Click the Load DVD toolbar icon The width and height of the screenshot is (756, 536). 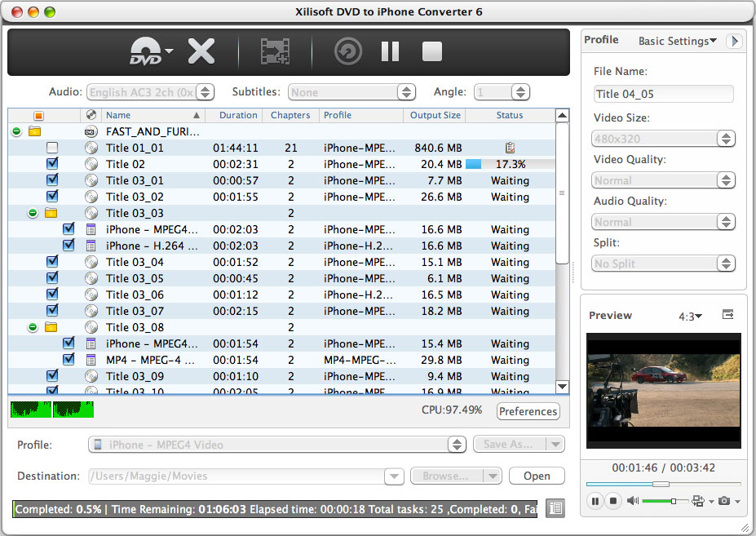[x=146, y=51]
